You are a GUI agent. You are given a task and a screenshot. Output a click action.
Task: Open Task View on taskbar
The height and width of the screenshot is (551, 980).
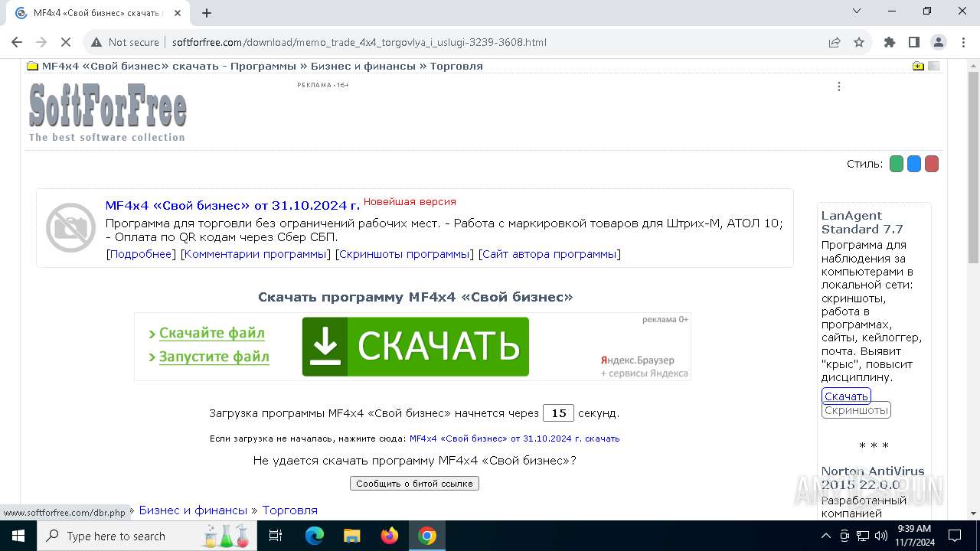point(276,536)
